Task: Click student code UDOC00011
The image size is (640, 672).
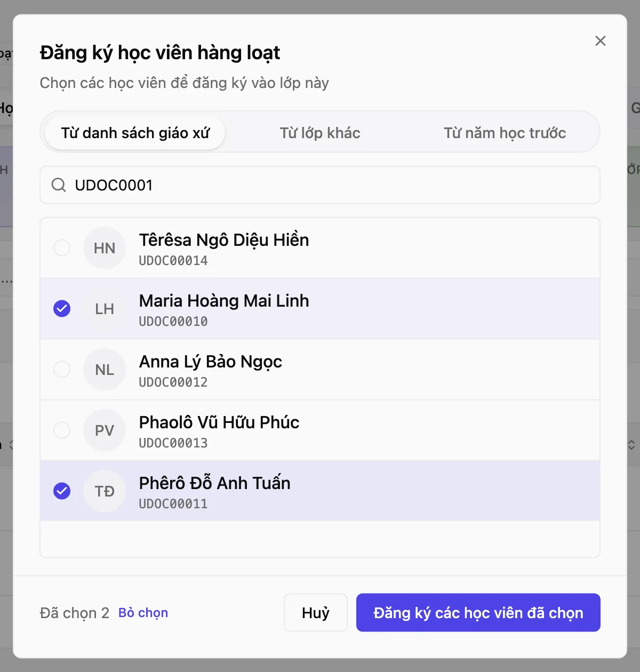Action: (x=173, y=504)
